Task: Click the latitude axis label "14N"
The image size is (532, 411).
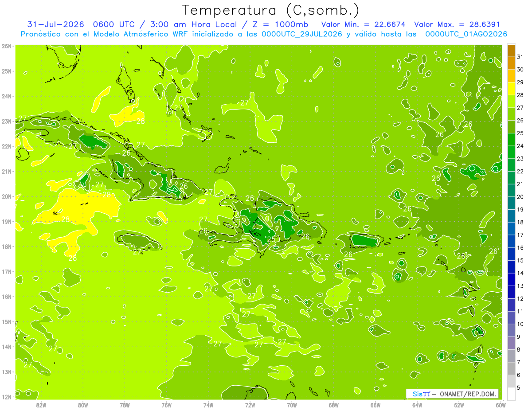Action: click(7, 347)
